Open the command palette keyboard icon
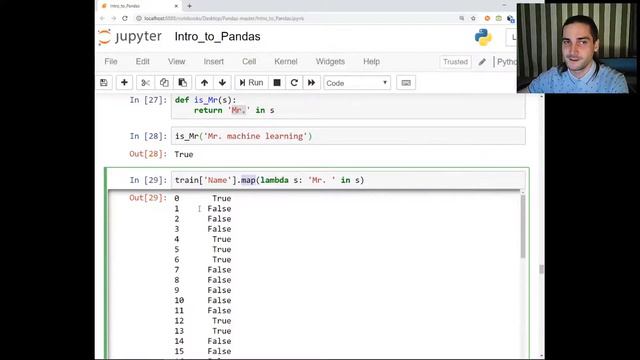Viewport: 640px width, 360px height. [x=406, y=83]
